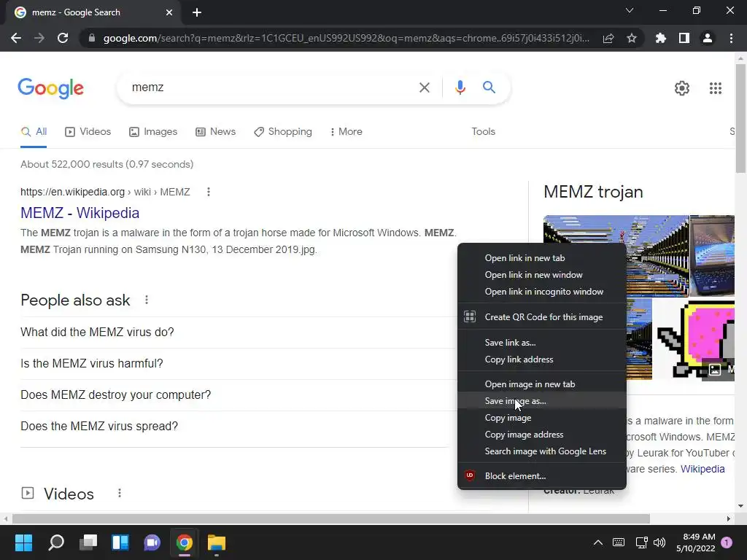Open the volume control in system tray

coord(659,542)
